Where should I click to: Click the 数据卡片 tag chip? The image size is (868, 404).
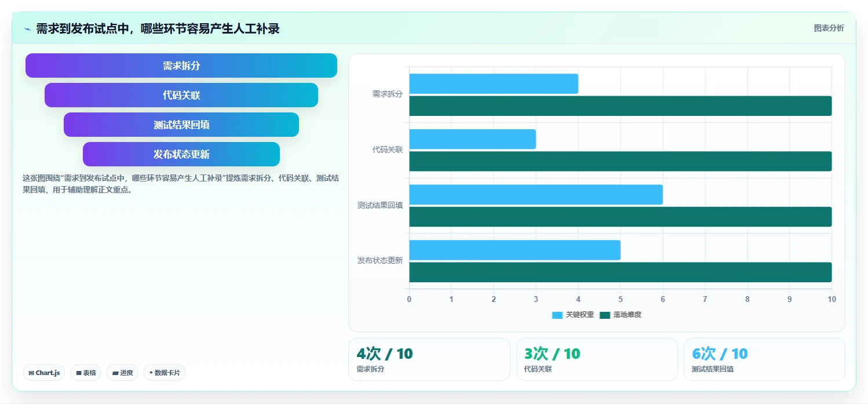tap(165, 373)
